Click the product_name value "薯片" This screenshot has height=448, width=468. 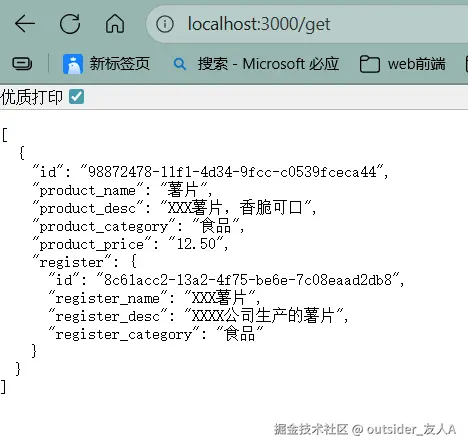pos(183,190)
